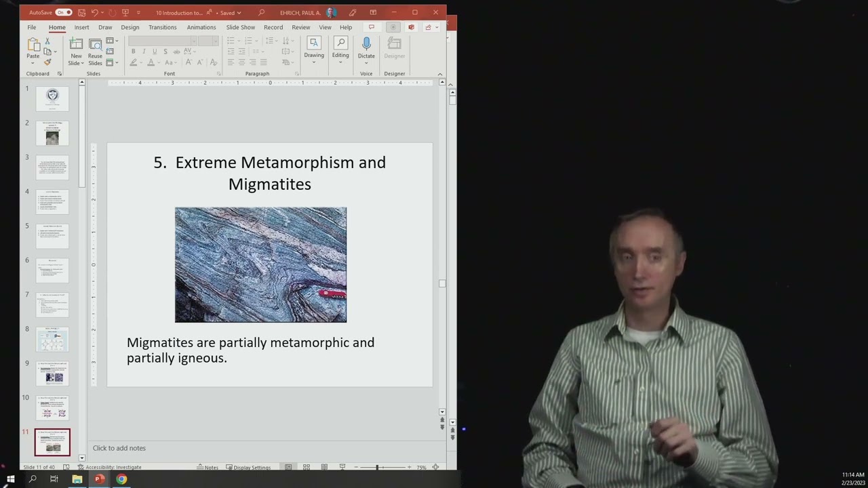Viewport: 868px width, 488px height.
Task: Open the Comments pane icon
Action: pyautogui.click(x=371, y=27)
